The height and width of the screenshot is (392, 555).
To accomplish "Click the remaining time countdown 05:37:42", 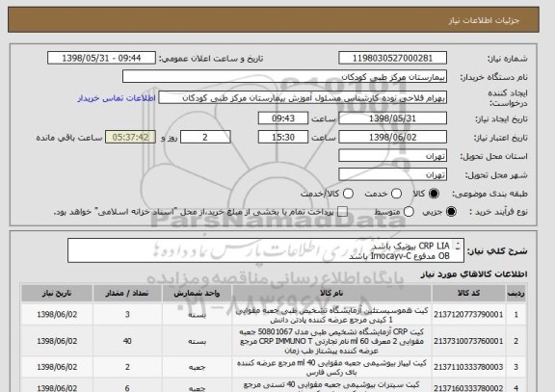I will pyautogui.click(x=130, y=137).
